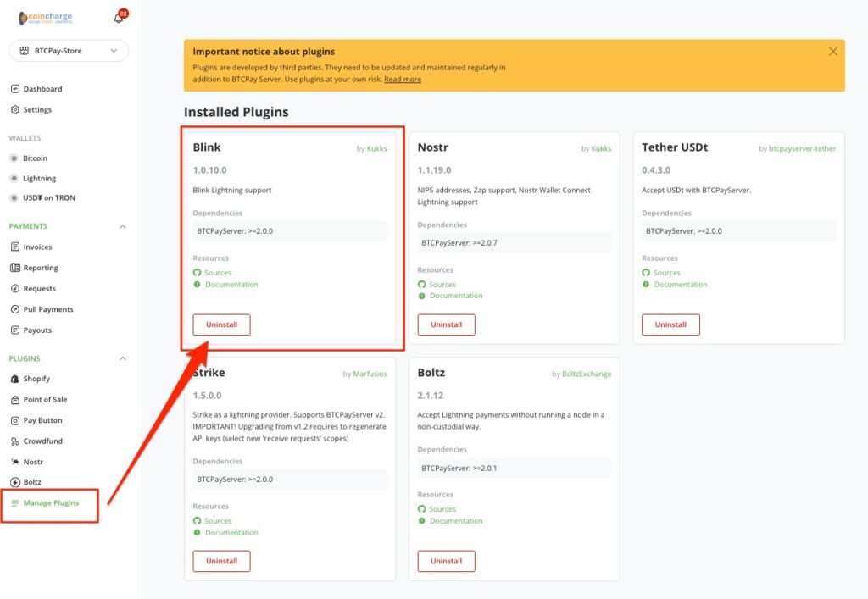Click the Requests icon
Viewport: 868px width, 599px height.
point(15,288)
